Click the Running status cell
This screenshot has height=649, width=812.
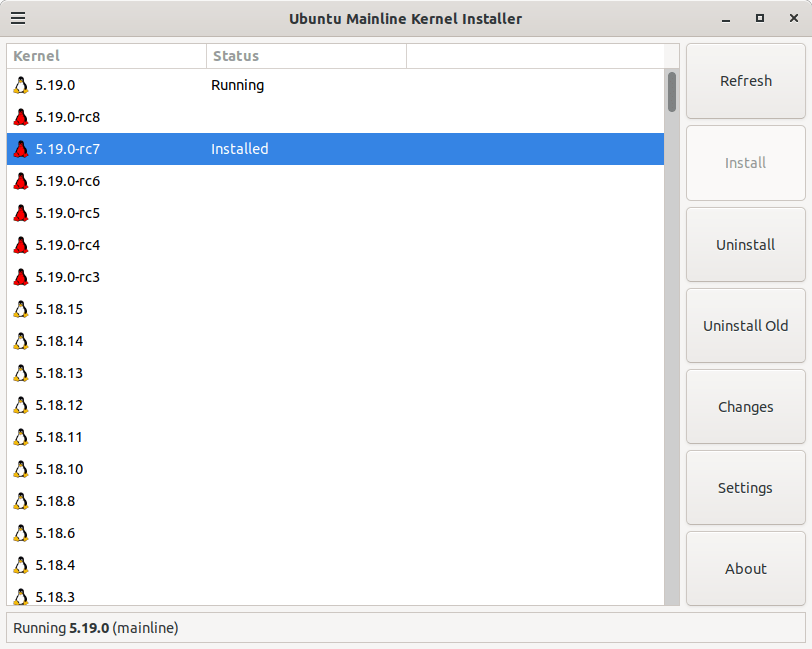(238, 85)
